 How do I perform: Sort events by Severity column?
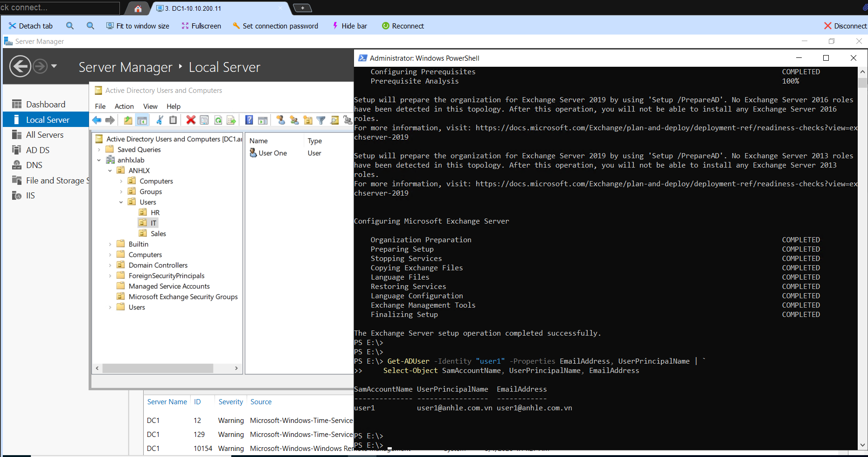click(x=231, y=402)
